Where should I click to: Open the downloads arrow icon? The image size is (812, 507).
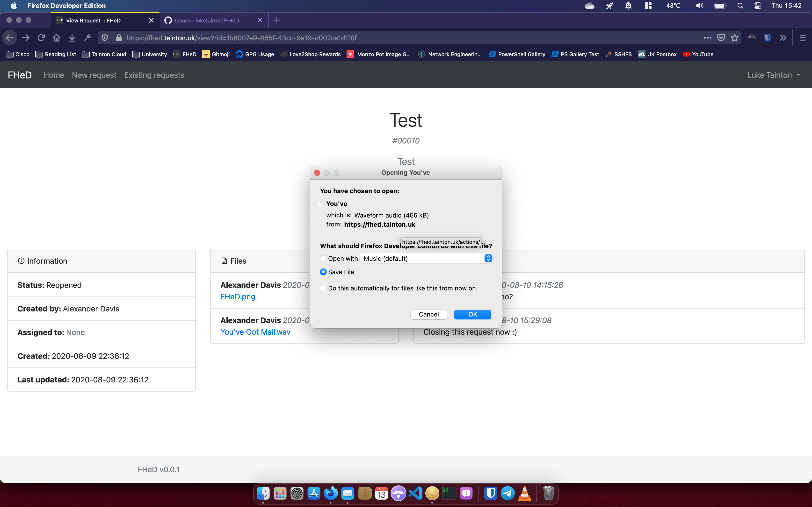point(72,38)
